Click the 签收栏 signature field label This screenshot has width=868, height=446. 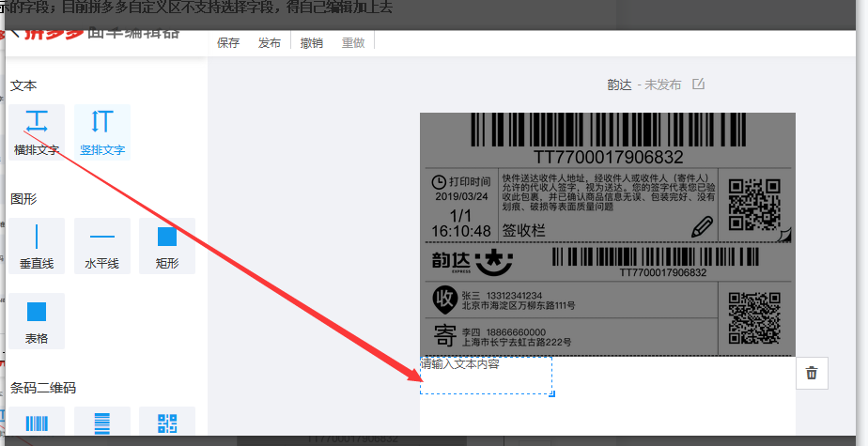[523, 230]
